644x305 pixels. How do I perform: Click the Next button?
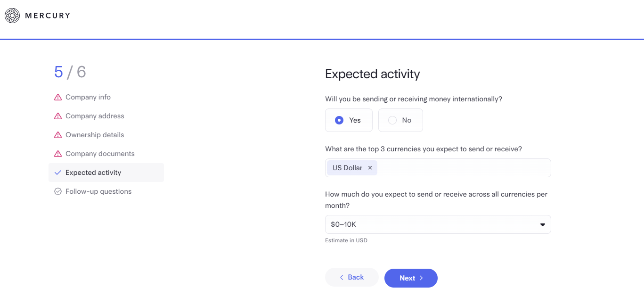point(411,278)
